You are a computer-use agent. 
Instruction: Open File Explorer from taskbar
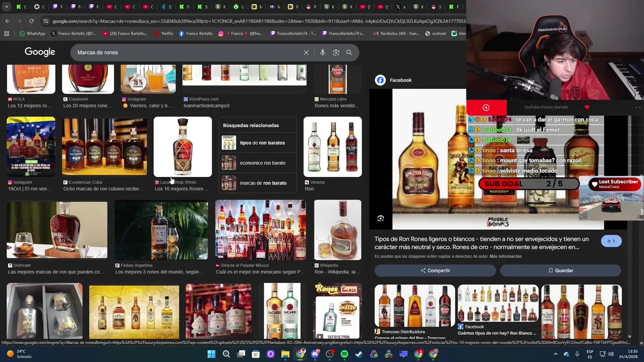[285, 354]
